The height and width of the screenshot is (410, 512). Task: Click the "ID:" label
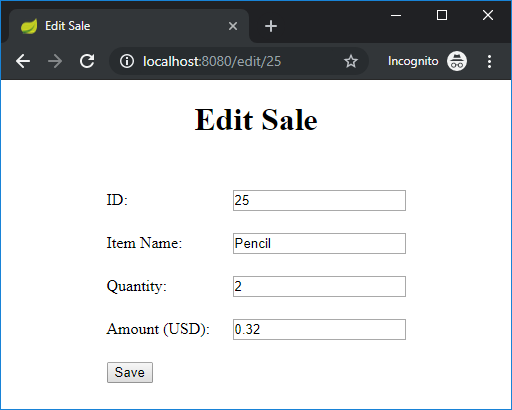tap(117, 200)
